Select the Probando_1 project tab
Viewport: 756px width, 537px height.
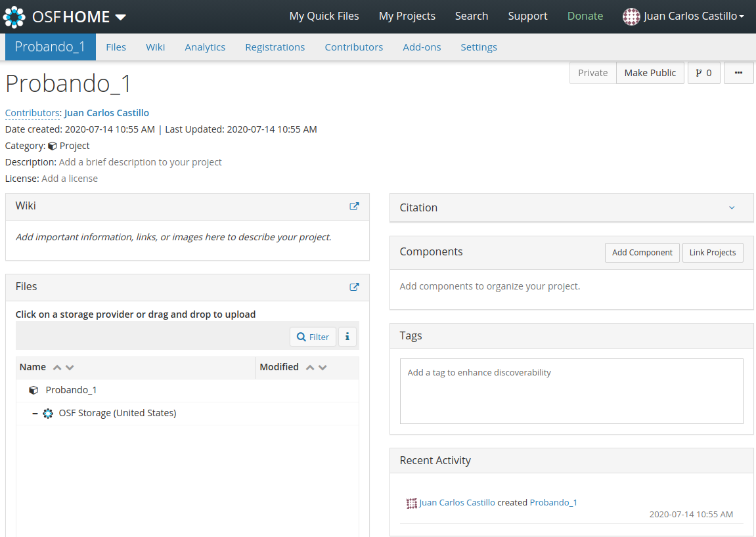tap(50, 47)
